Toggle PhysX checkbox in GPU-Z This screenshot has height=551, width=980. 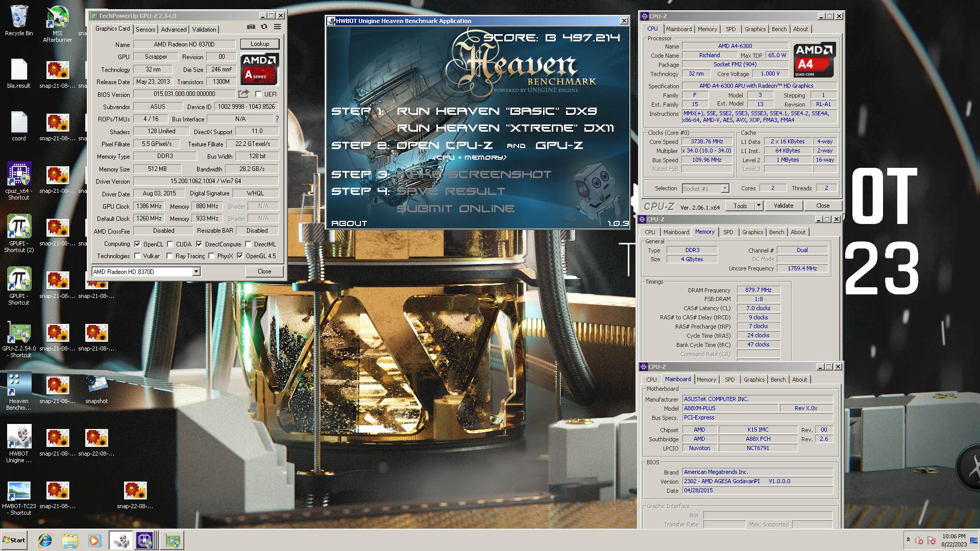pos(211,256)
